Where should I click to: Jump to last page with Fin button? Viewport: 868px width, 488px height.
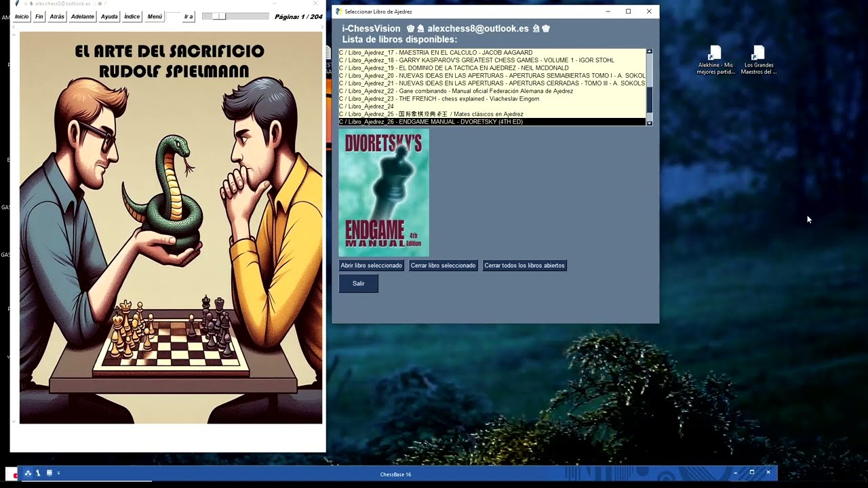39,16
